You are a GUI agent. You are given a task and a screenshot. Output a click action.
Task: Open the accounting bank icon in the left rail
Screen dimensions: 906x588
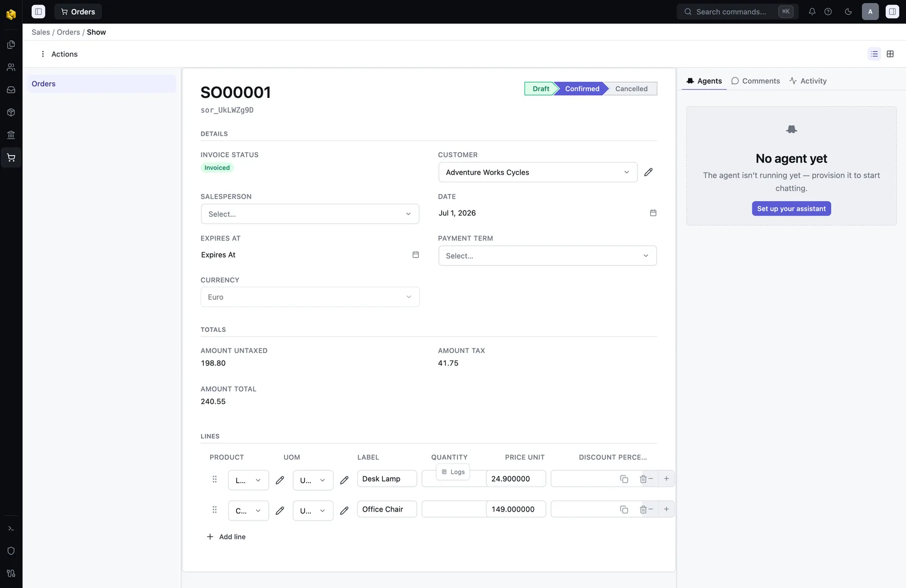(11, 135)
